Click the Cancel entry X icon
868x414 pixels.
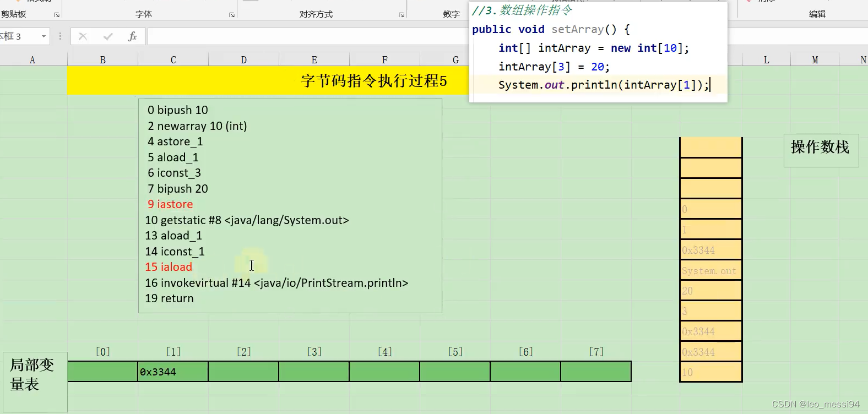(83, 36)
